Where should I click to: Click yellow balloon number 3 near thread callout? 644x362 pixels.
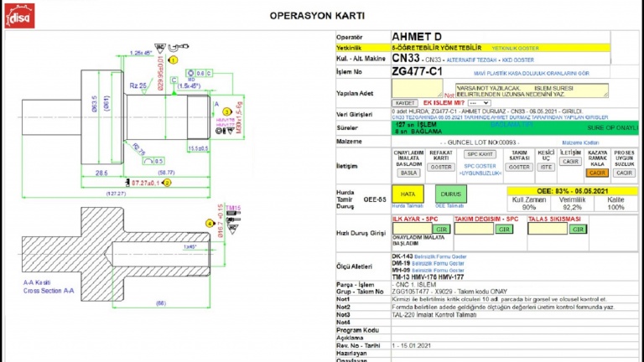coord(226,111)
